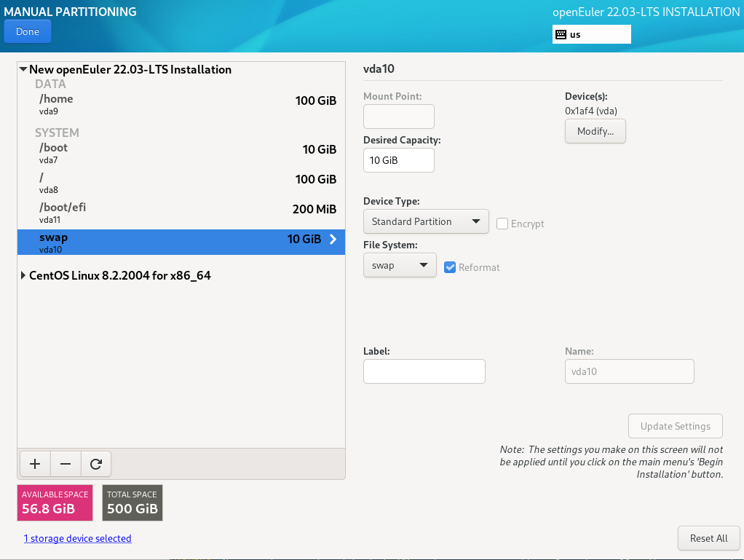Click openEuler 22.03-LTS INSTALLATION header text
The image size is (744, 560).
646,12
